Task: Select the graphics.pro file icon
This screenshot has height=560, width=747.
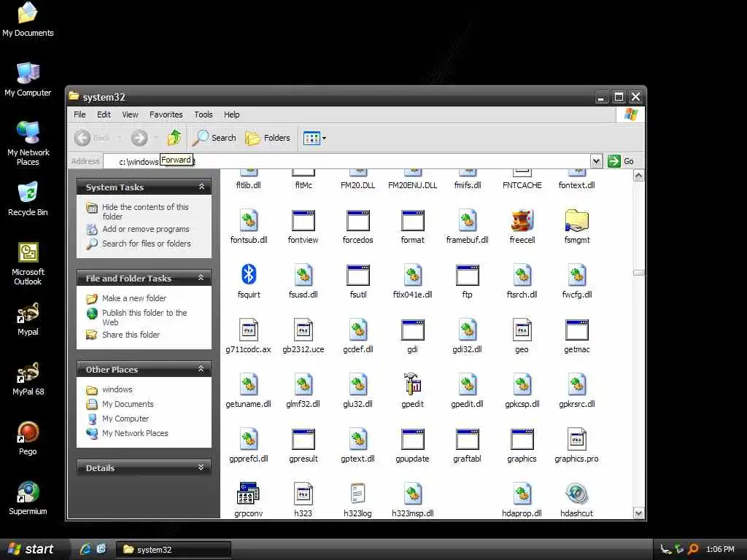Action: [x=576, y=439]
